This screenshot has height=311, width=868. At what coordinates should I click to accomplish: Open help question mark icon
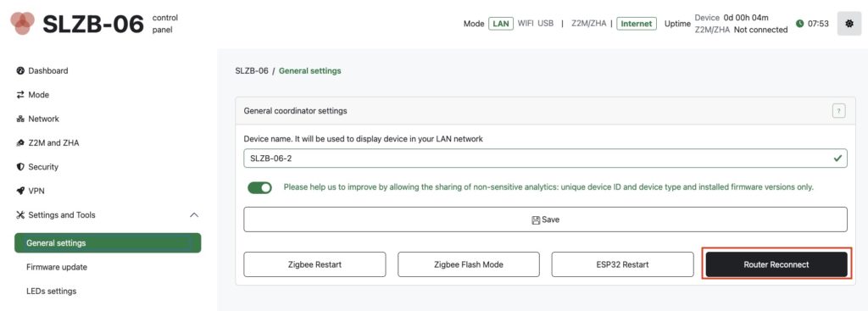838,111
